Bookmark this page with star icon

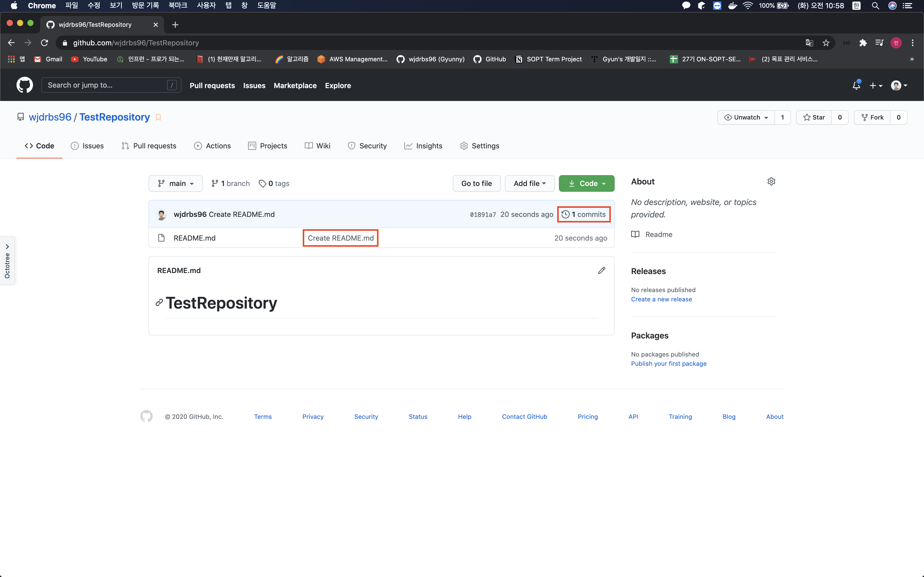coord(826,43)
